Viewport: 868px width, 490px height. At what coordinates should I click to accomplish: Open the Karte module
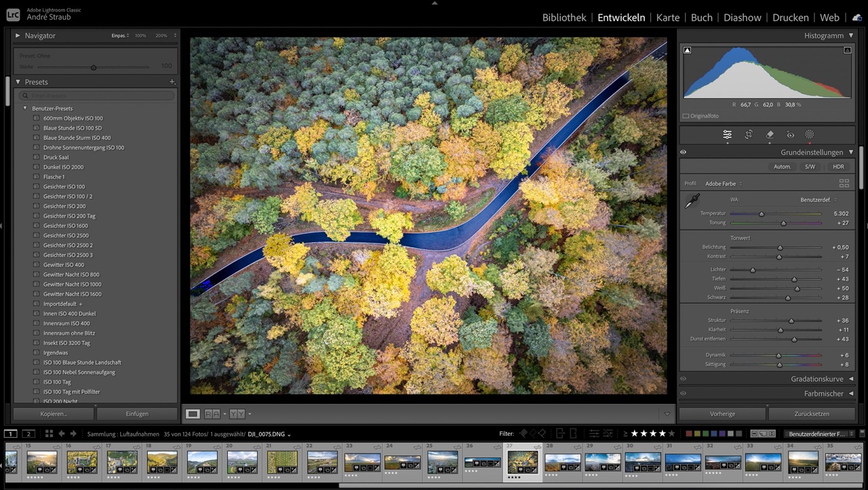point(667,18)
